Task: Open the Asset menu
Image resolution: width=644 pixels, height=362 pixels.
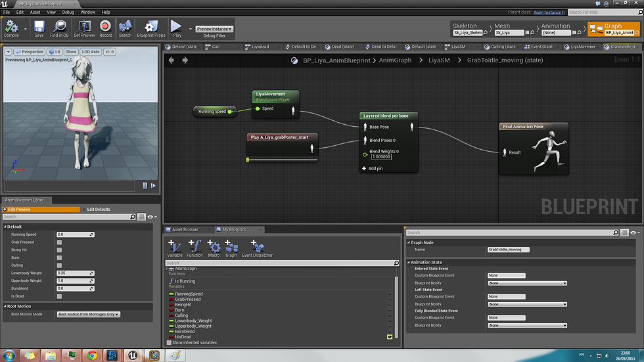Action: [35, 12]
